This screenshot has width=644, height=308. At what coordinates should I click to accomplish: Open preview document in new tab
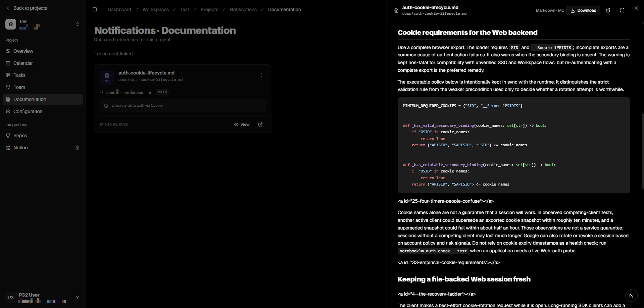click(x=608, y=10)
